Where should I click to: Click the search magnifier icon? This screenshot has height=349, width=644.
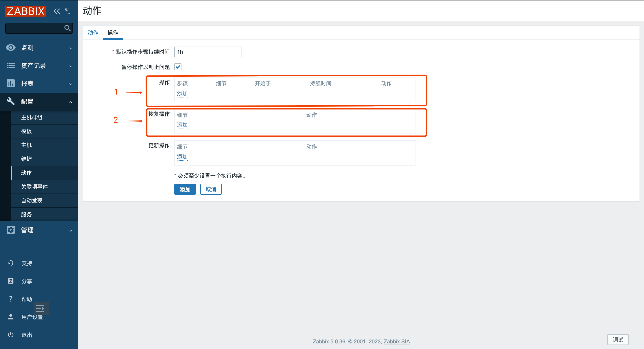(67, 28)
